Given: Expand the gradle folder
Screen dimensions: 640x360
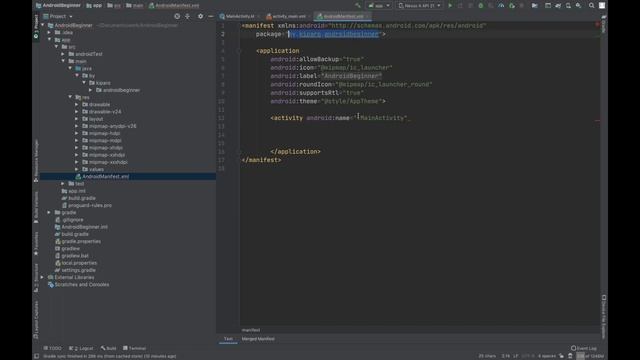Looking at the screenshot, I should click(x=49, y=212).
